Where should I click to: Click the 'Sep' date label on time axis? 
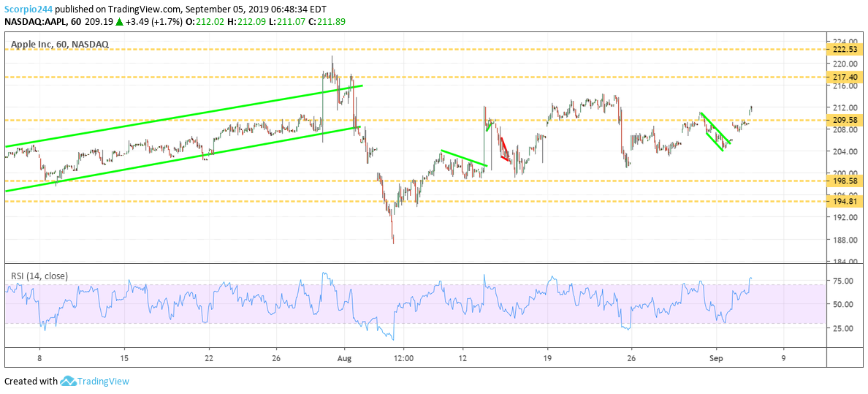[716, 358]
